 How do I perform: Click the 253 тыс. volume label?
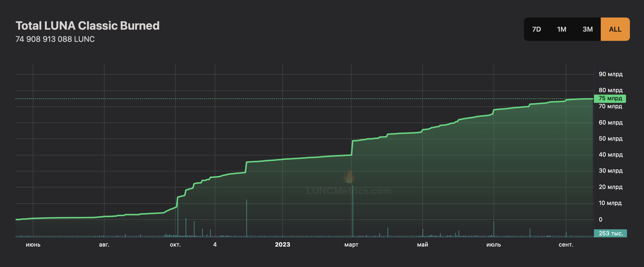610,233
